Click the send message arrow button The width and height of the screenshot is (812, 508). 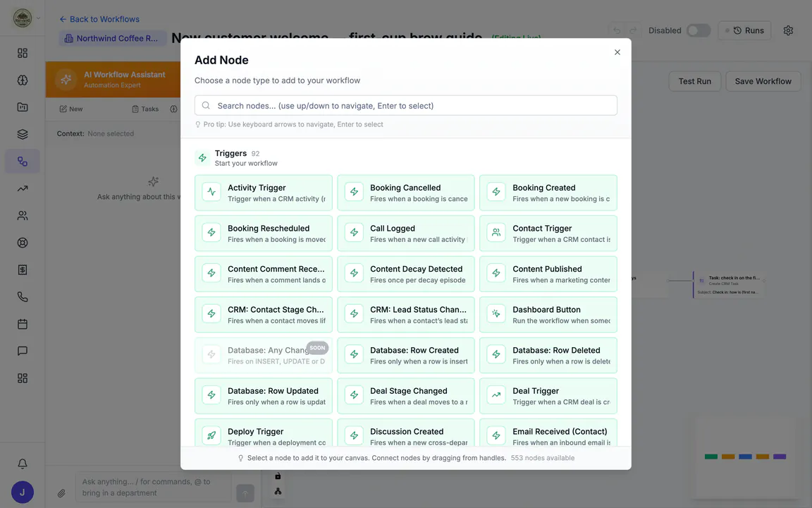tap(245, 493)
